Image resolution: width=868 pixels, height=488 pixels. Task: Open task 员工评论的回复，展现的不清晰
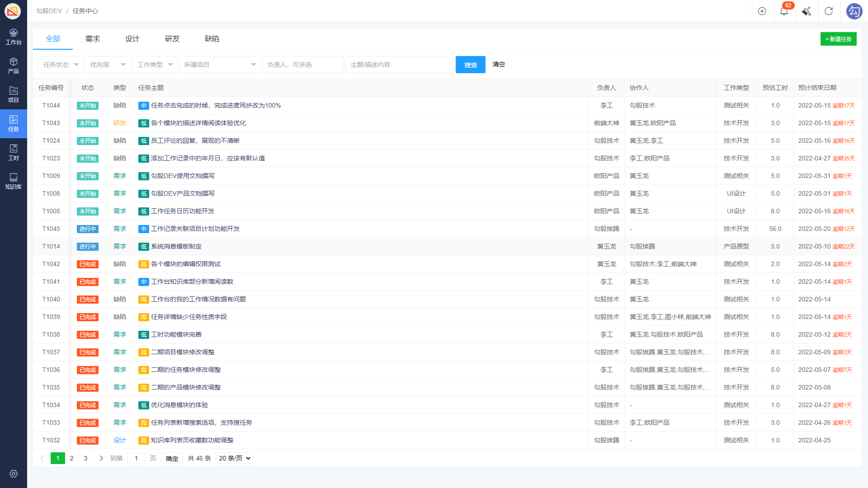195,141
